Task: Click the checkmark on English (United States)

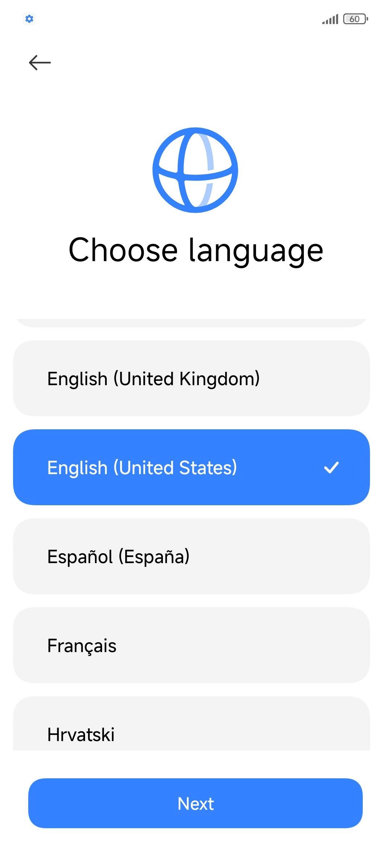Action: point(331,467)
